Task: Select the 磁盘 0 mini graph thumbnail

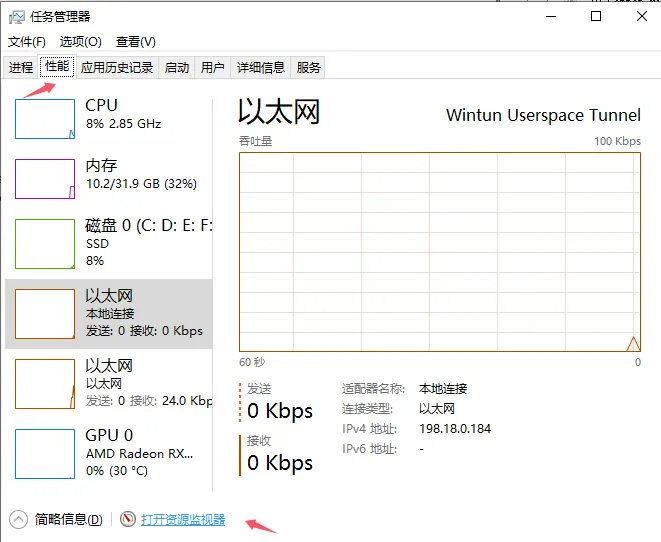Action: click(x=45, y=244)
